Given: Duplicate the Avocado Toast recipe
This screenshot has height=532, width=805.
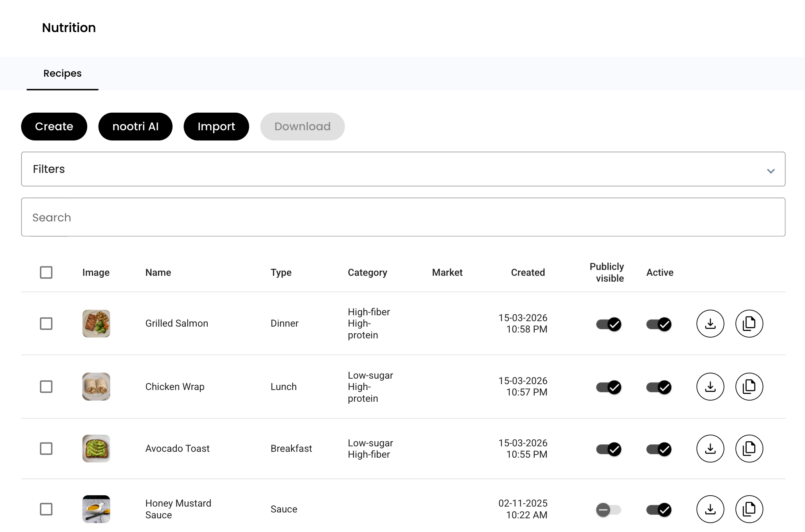Looking at the screenshot, I should [749, 448].
